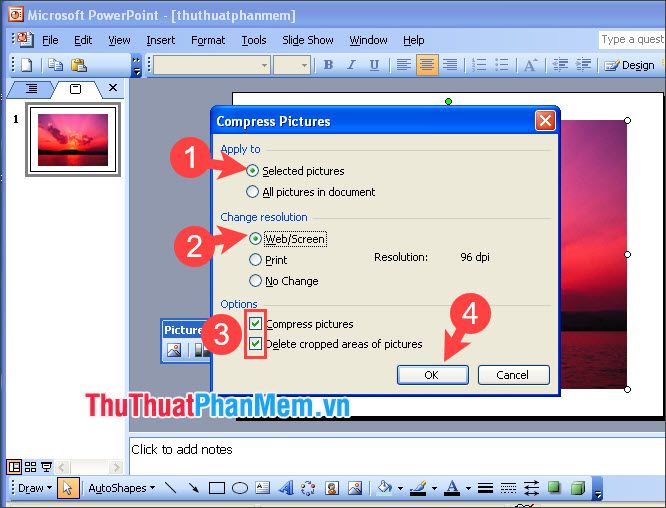Select the Line drawing tool
Image resolution: width=666 pixels, height=508 pixels.
[x=171, y=488]
